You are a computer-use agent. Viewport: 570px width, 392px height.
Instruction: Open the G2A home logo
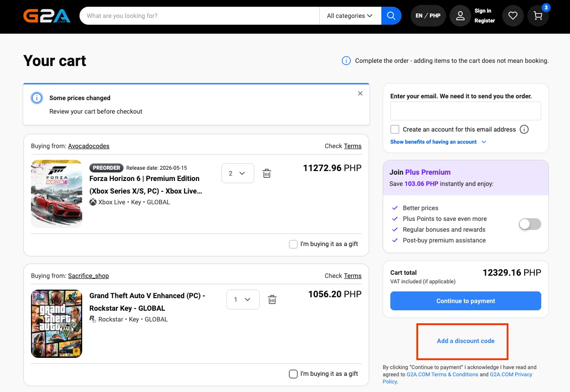point(47,16)
